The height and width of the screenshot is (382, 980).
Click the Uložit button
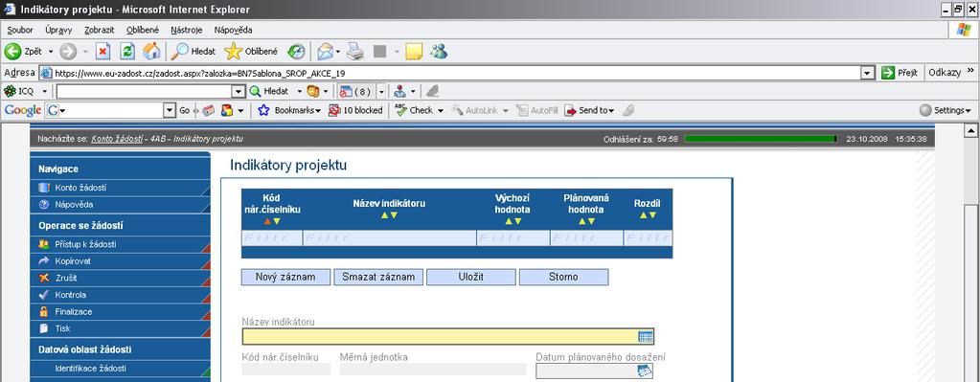pos(471,277)
